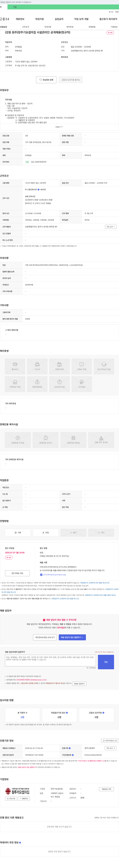The image size is (119, 868).
Task: Open the 지도 보기 dropdown by 근무 예정지
Action: pos(111,227)
